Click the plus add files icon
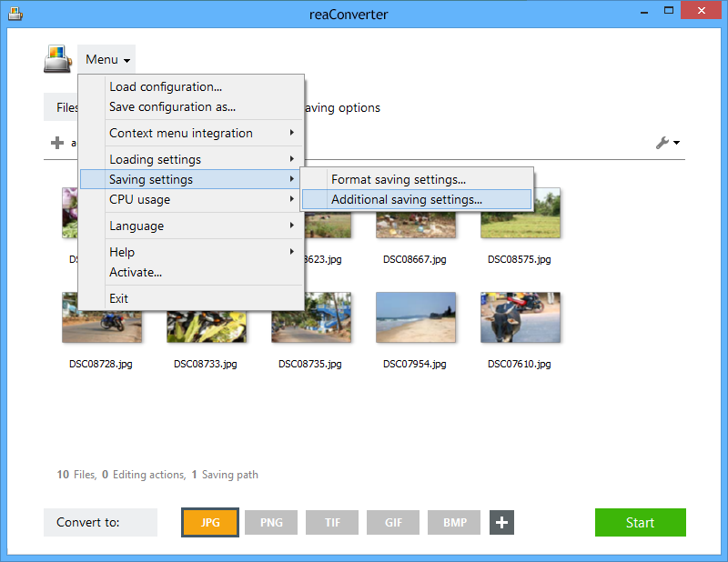This screenshot has width=728, height=562. [57, 143]
